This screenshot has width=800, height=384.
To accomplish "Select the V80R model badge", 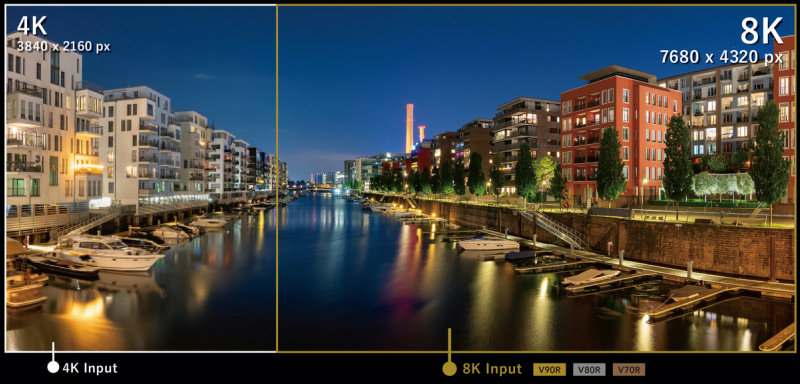I will click(x=589, y=369).
